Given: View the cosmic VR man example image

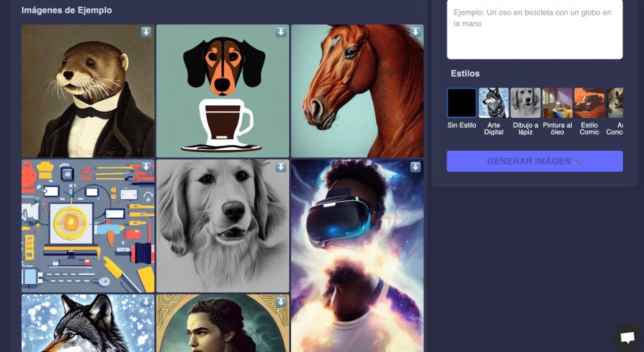Looking at the screenshot, I should [357, 253].
